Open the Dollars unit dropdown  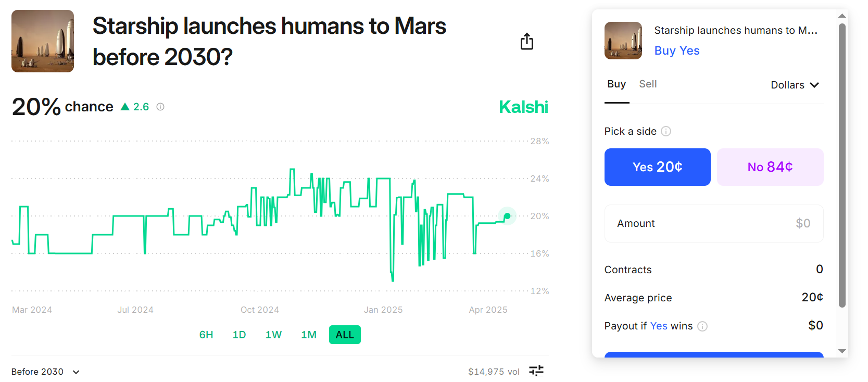[795, 85]
